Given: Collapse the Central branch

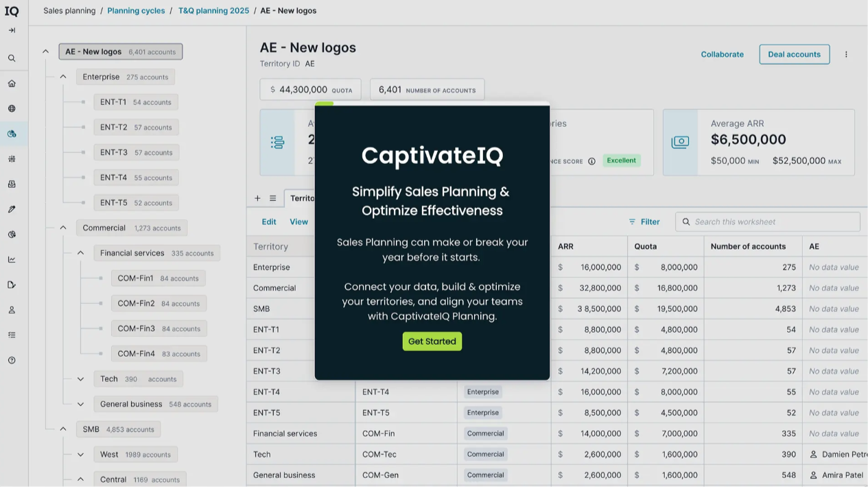Looking at the screenshot, I should tap(80, 479).
